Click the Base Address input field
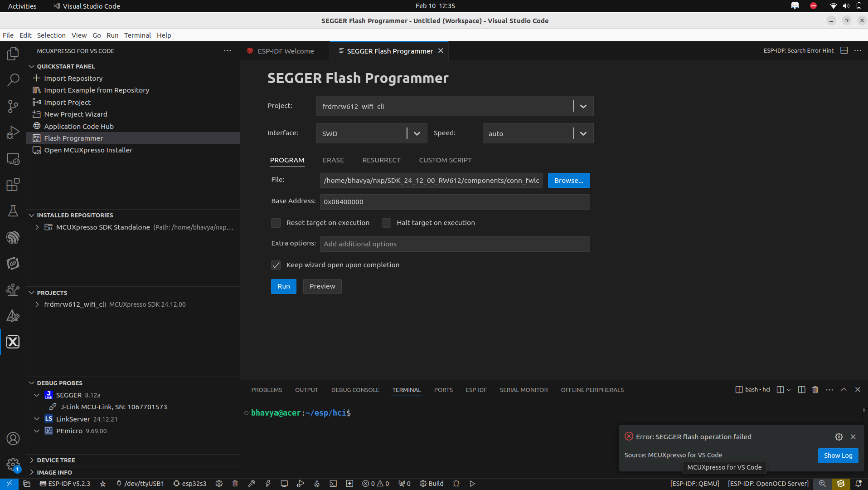 point(455,202)
